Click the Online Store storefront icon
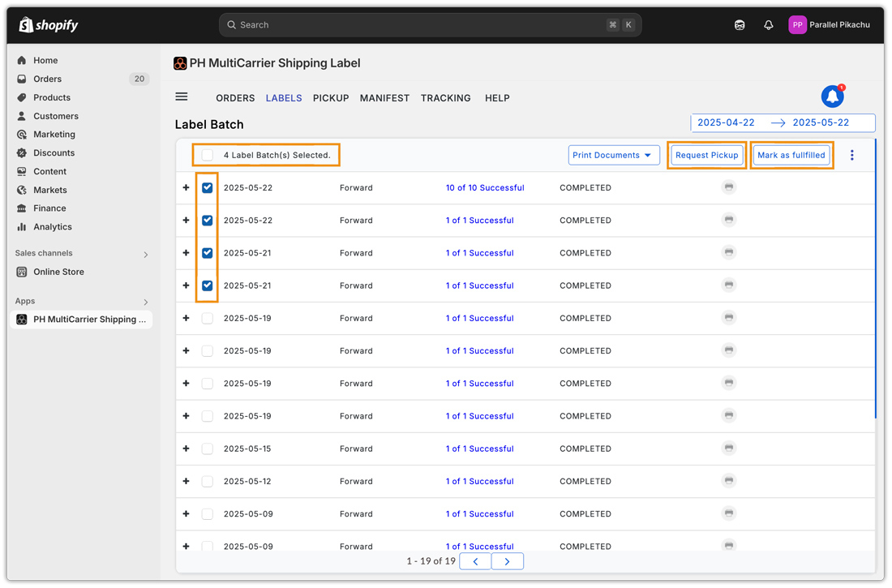This screenshot has height=588, width=892. (22, 272)
